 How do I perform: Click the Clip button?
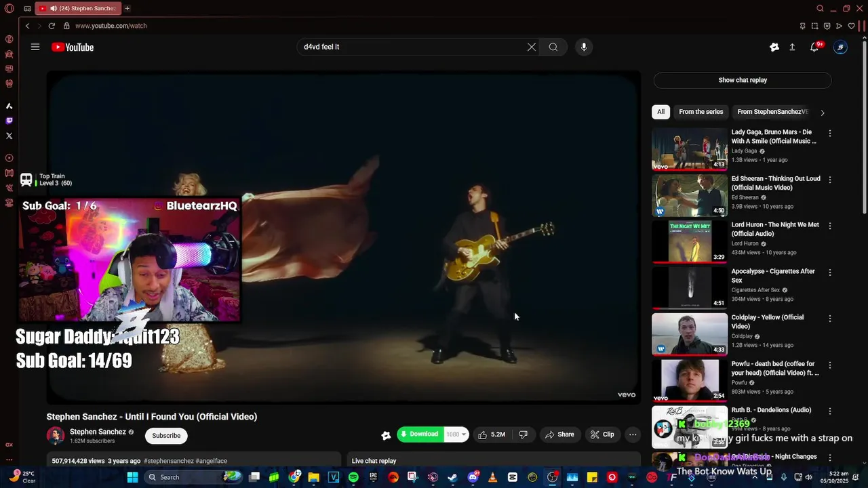[602, 434]
